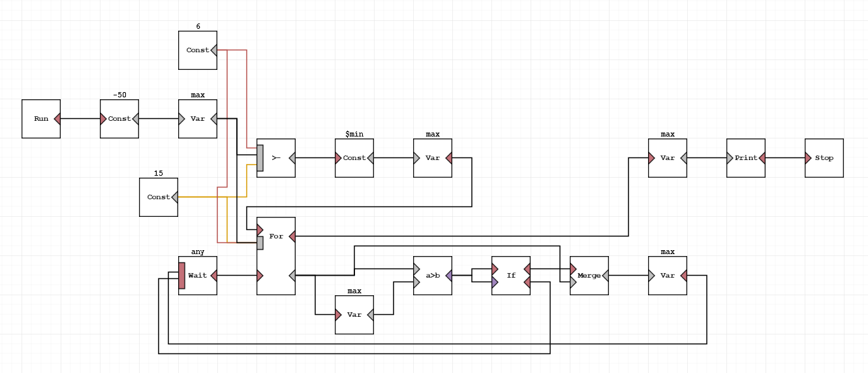Image resolution: width=868 pixels, height=373 pixels.
Task: Select the Stop node
Action: (824, 158)
